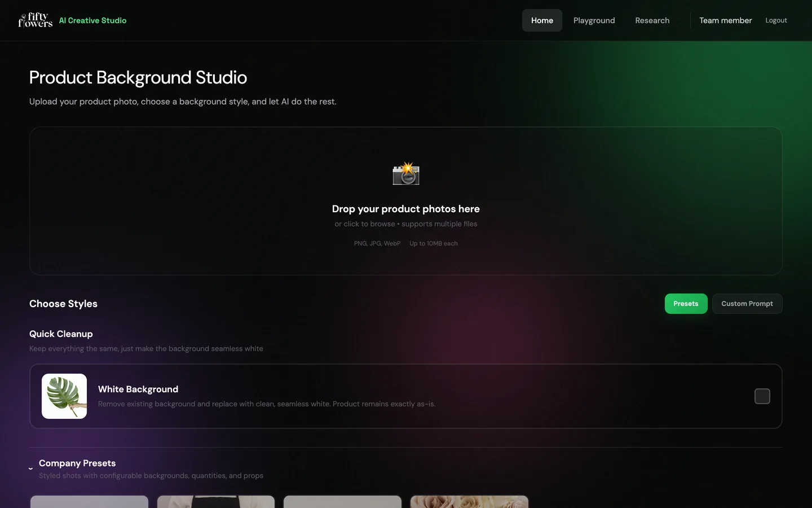
Task: Click the Team member label
Action: click(x=726, y=20)
